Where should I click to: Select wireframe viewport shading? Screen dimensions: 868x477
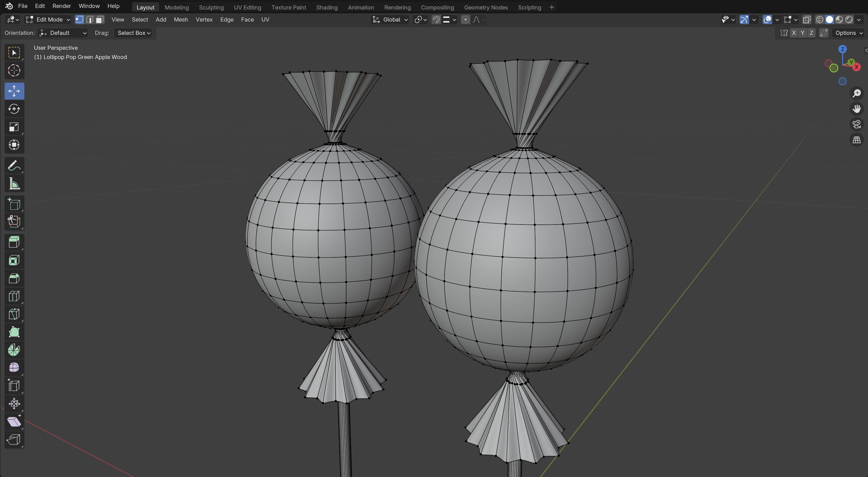[x=819, y=20]
